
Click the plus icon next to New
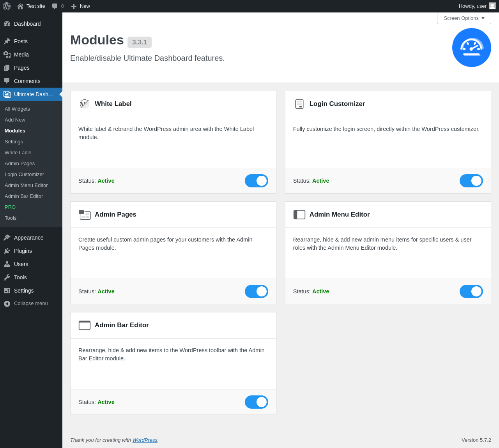pyautogui.click(x=74, y=6)
